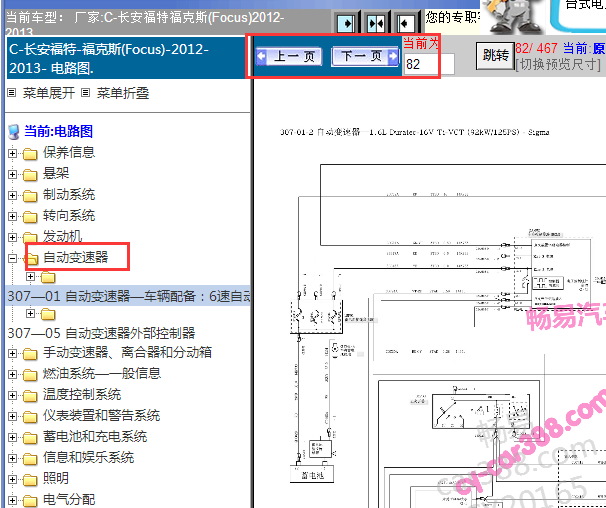Click the collapse-both-arrows panel icon in the header
Screen dimensions: 606x508
click(x=376, y=24)
